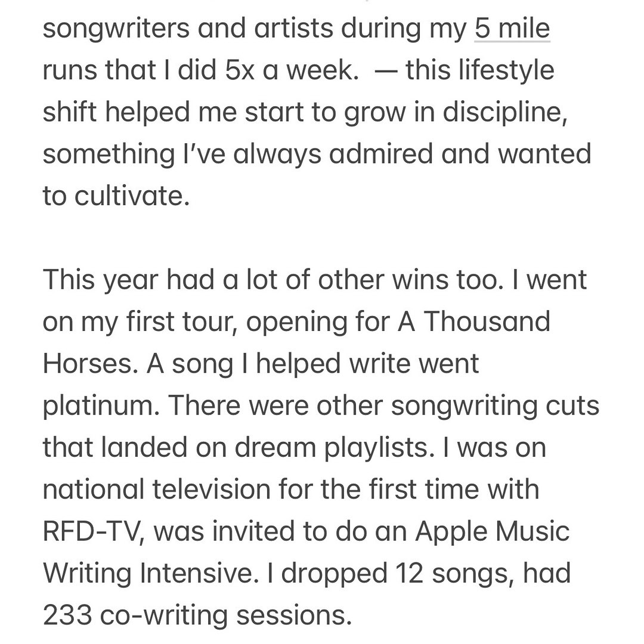The width and height of the screenshot is (644, 644).
Task: Click the "RFD-TV" text
Action: (93, 531)
